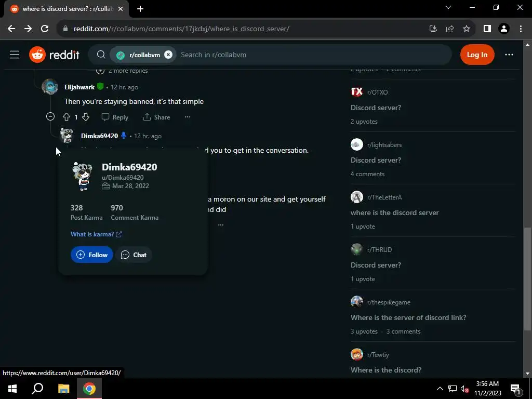Upvote Elijahwark's comment
The image size is (532, 399).
[x=66, y=117]
